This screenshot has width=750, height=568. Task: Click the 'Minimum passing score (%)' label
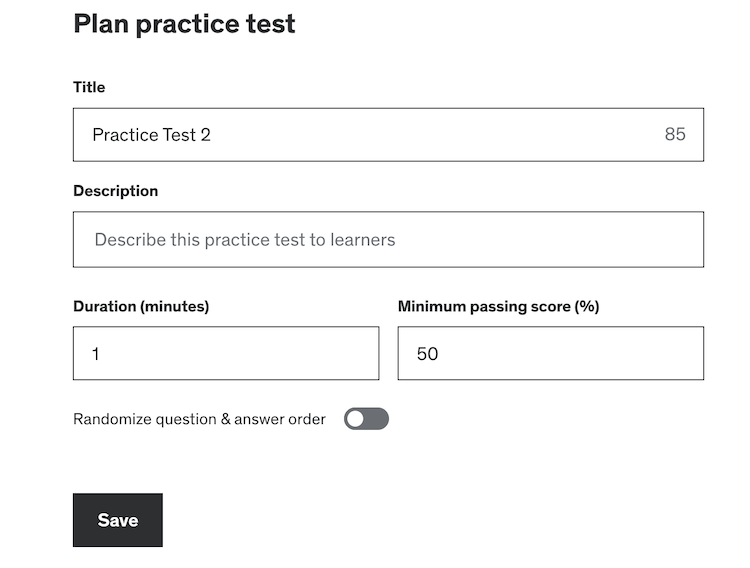coord(498,306)
